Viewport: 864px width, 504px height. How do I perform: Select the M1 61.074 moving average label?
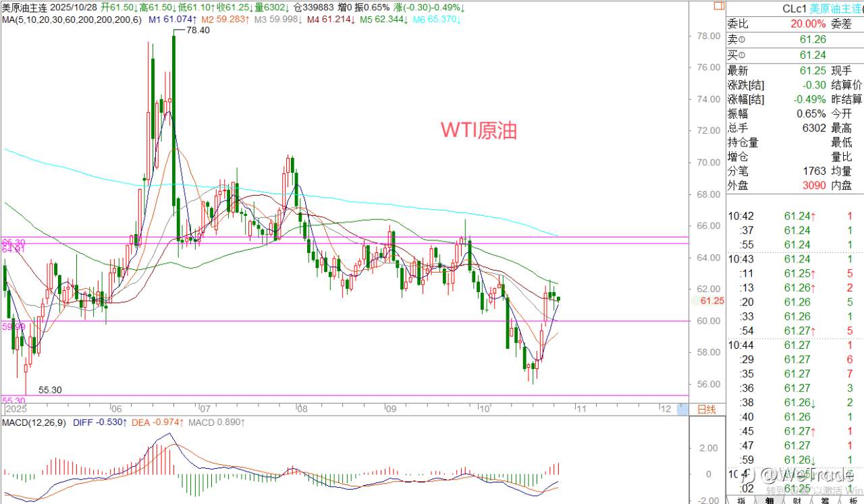click(x=174, y=20)
